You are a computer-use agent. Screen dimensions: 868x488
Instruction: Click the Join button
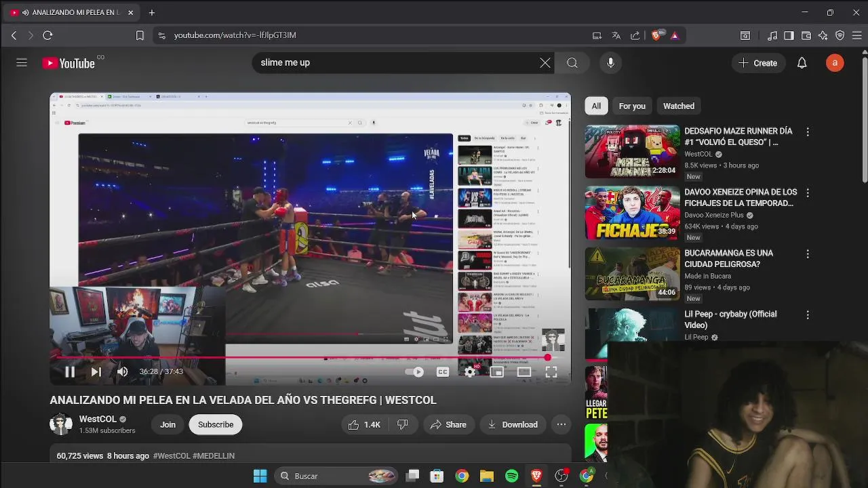[167, 424]
